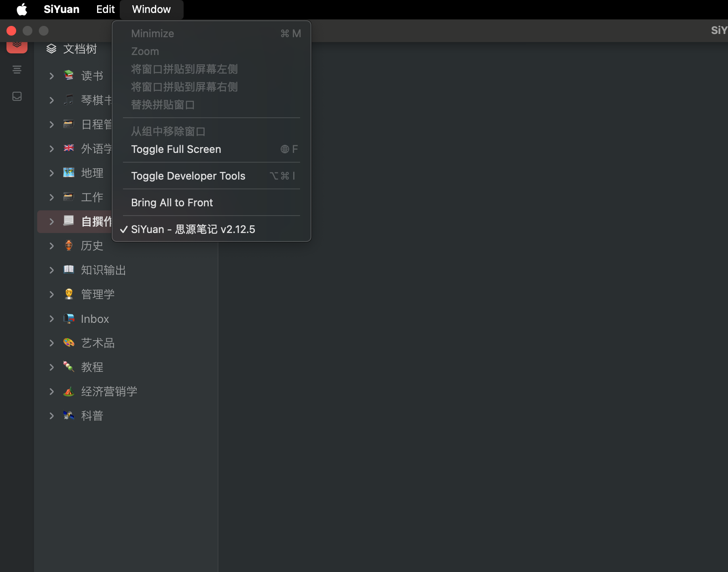Click the books icon for 读书
This screenshot has height=572, width=728.
[69, 75]
